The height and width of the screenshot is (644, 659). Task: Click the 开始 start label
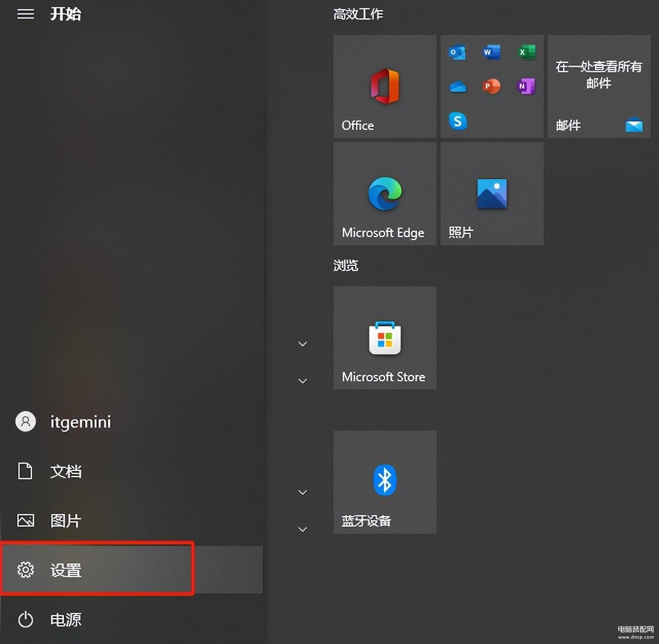(x=65, y=14)
